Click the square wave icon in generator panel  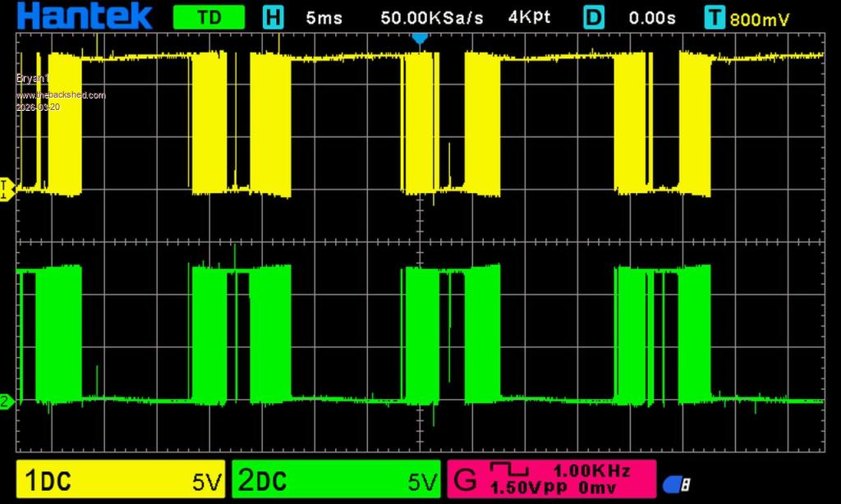(x=509, y=469)
